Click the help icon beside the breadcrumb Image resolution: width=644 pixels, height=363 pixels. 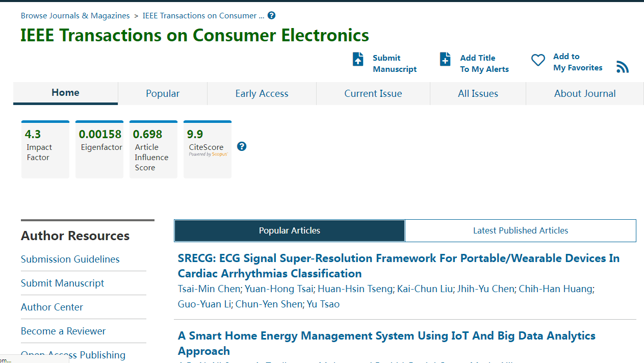click(271, 15)
